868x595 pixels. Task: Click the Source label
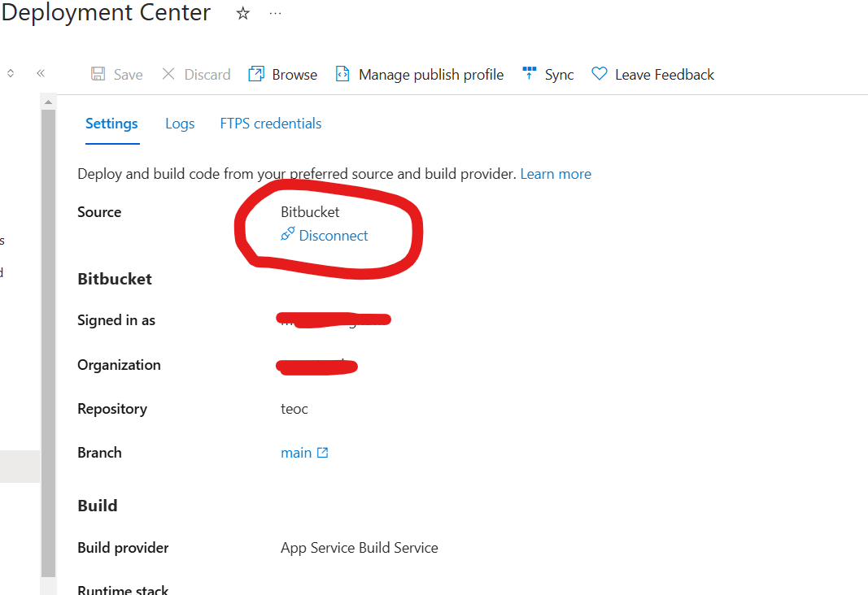coord(99,212)
